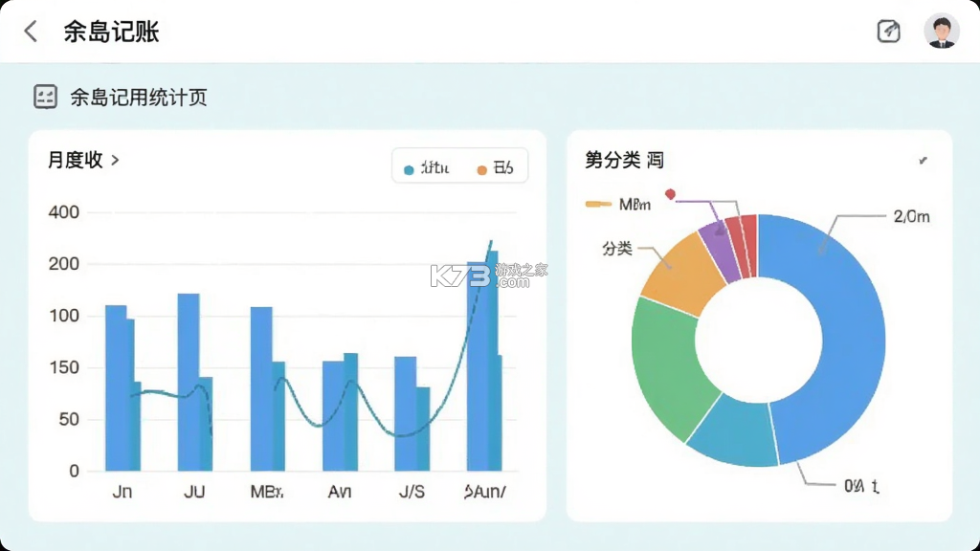This screenshot has width=980, height=551.
Task: Click the orange MBm legend marker
Action: (x=598, y=204)
